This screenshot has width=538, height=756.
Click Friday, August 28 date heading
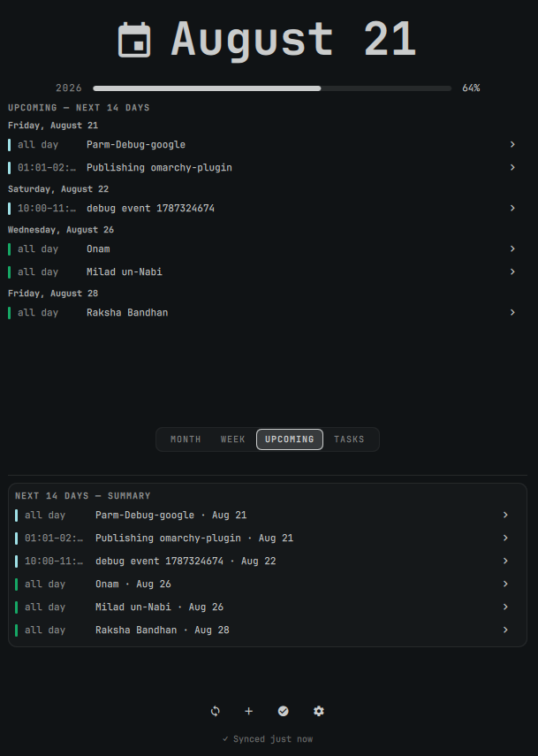point(53,294)
